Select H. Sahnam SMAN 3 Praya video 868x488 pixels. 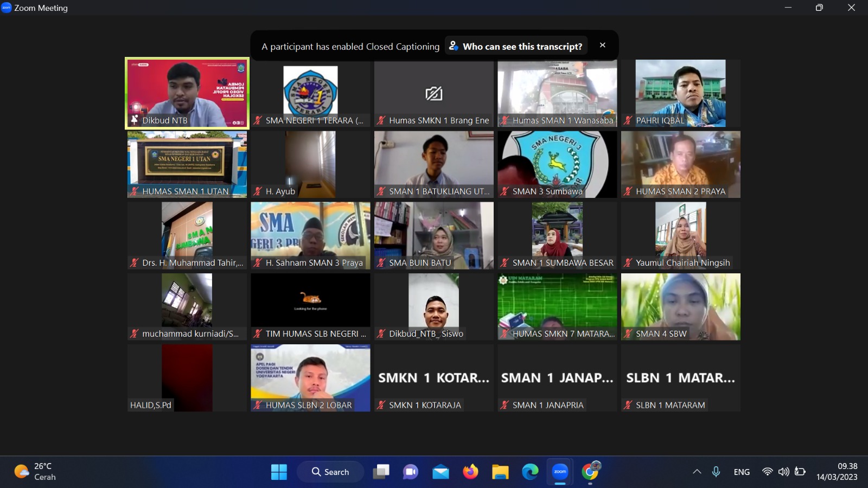310,235
